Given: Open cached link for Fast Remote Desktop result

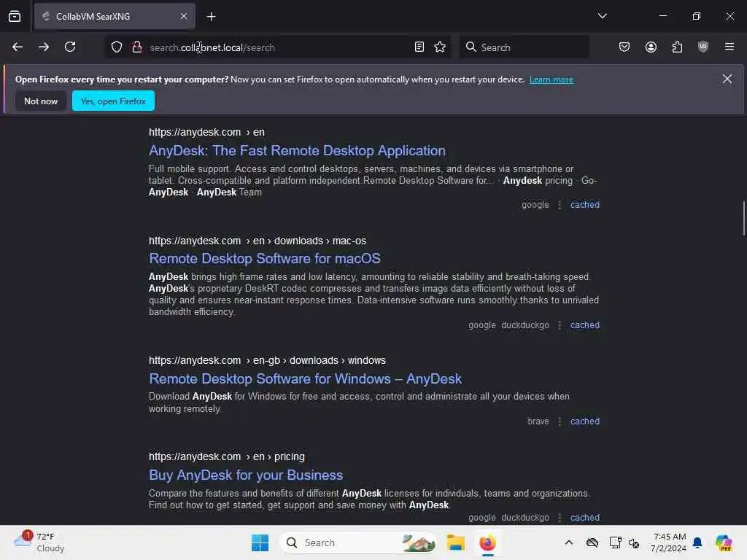Looking at the screenshot, I should 585,205.
